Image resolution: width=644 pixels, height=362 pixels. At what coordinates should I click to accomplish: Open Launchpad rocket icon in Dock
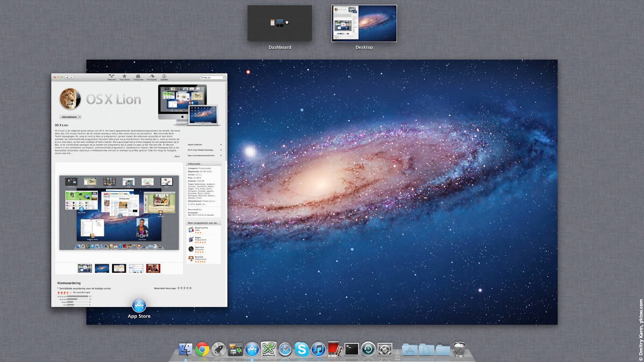coord(219,349)
